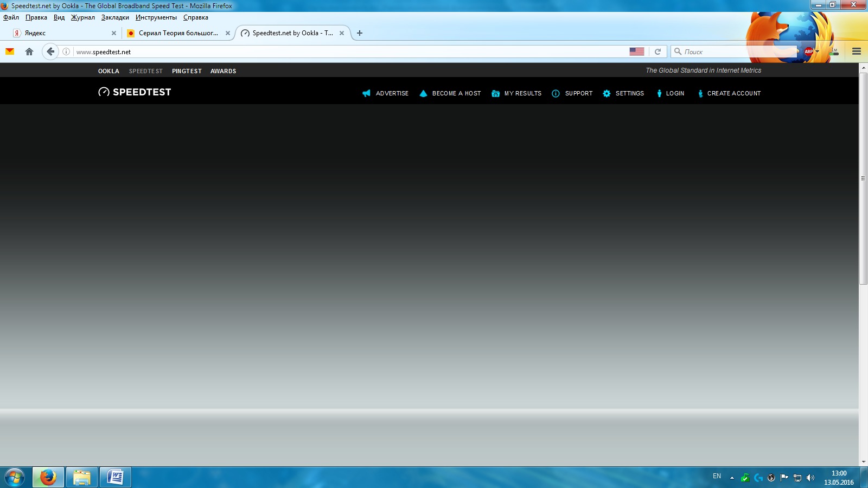Open the Закладки menu

[x=115, y=17]
